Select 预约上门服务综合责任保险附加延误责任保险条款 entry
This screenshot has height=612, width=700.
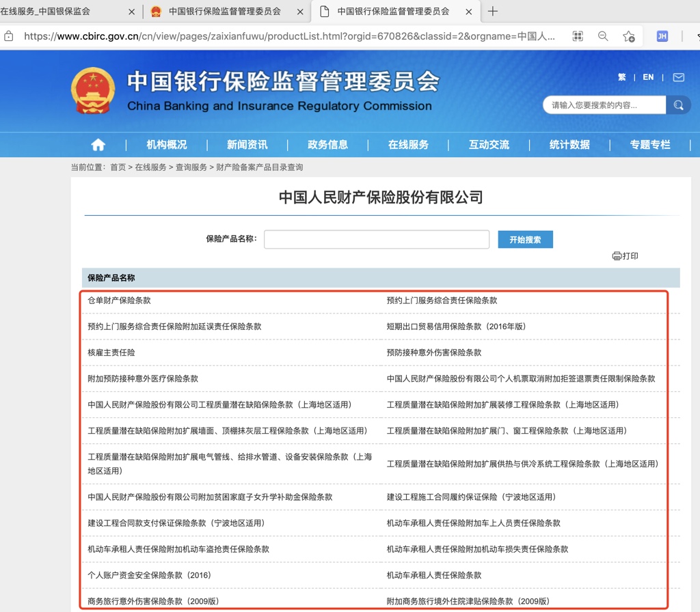(174, 326)
